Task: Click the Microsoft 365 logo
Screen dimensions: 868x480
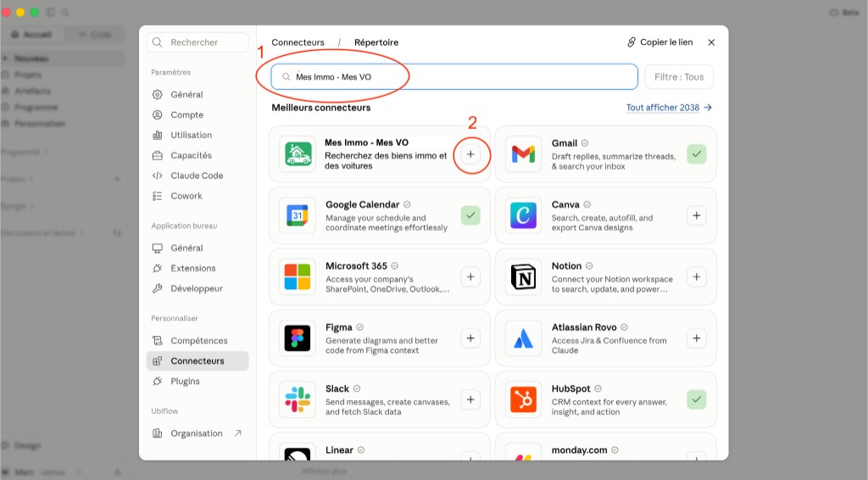Action: [x=298, y=276]
